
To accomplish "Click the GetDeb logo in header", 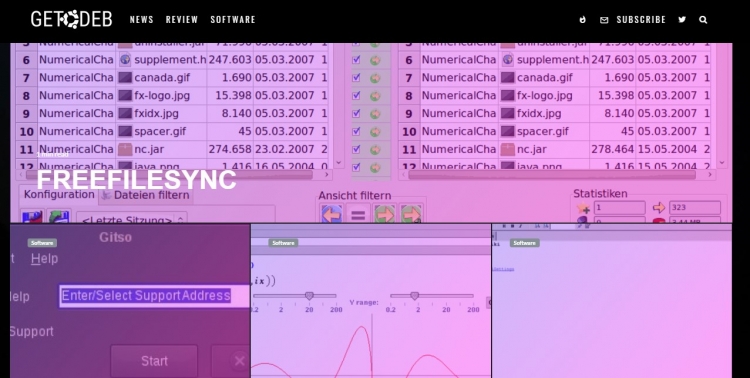I will (71, 19).
